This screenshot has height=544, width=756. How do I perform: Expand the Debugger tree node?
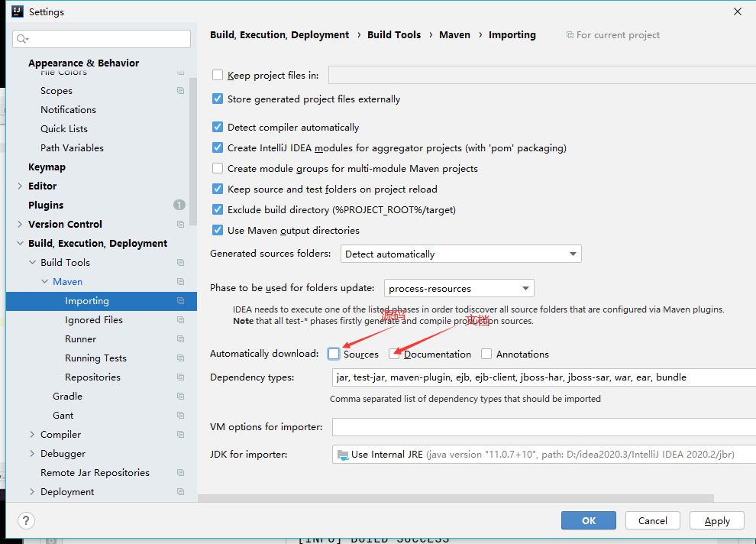coord(32,454)
